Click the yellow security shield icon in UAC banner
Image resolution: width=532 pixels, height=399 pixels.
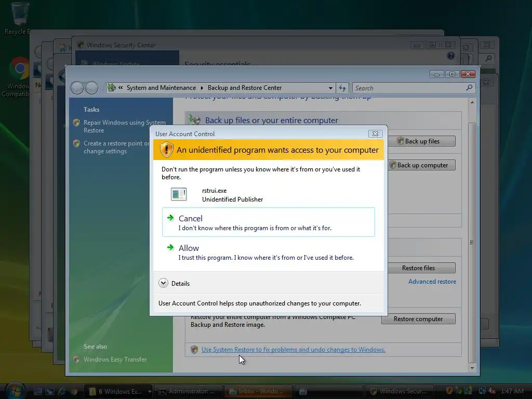tap(166, 149)
